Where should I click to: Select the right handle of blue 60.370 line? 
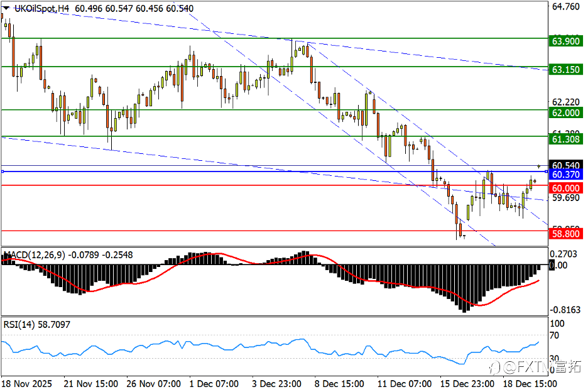[x=546, y=171]
